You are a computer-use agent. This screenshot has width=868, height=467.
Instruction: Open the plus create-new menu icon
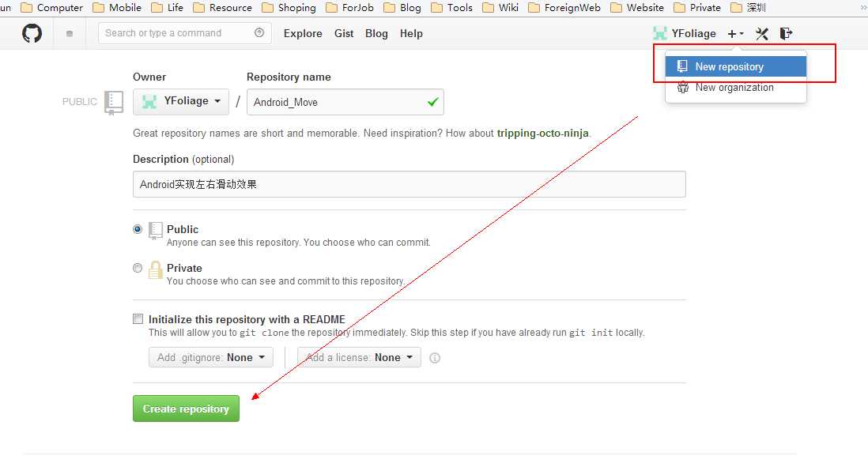[x=736, y=34]
